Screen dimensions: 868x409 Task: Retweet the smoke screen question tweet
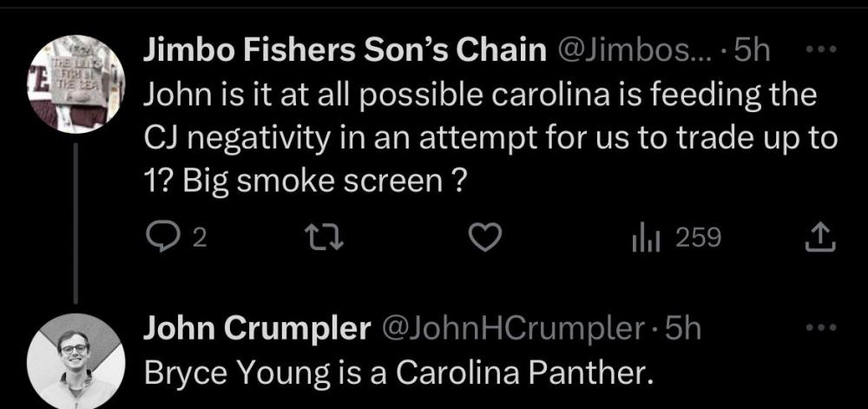327,236
